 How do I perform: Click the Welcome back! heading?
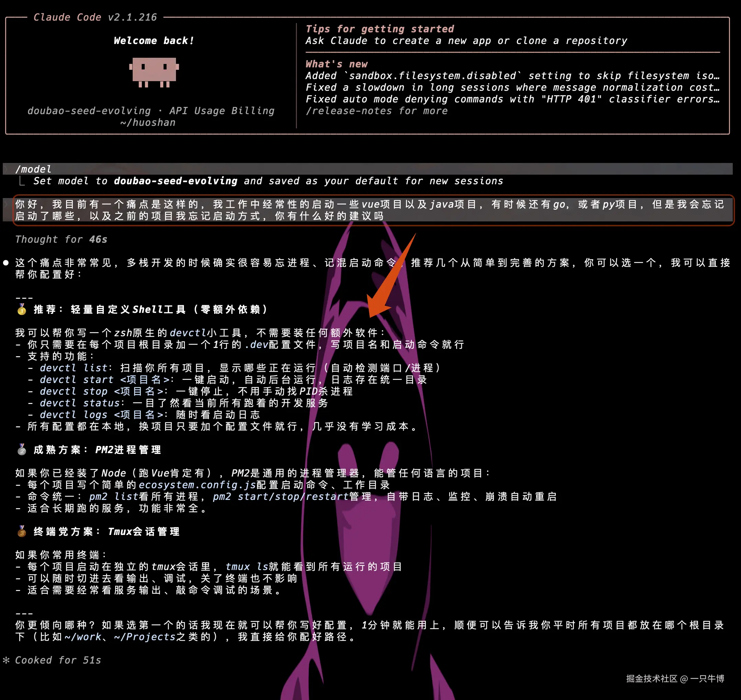[154, 41]
